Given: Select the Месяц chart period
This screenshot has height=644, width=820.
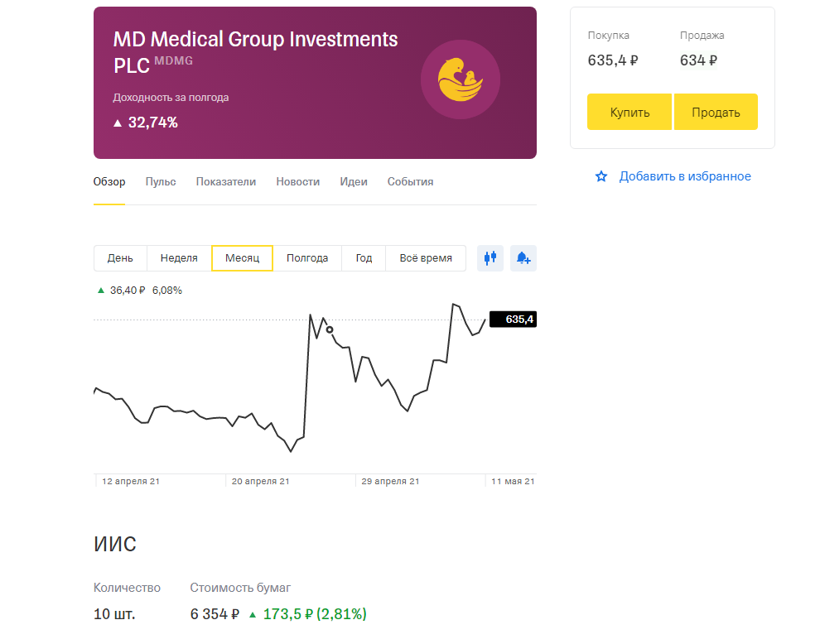Looking at the screenshot, I should coord(242,258).
